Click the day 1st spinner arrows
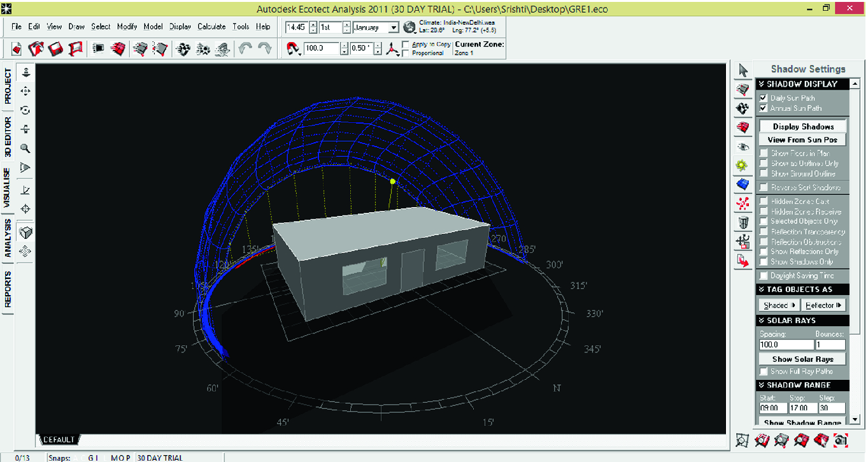This screenshot has height=462, width=868. (346, 27)
